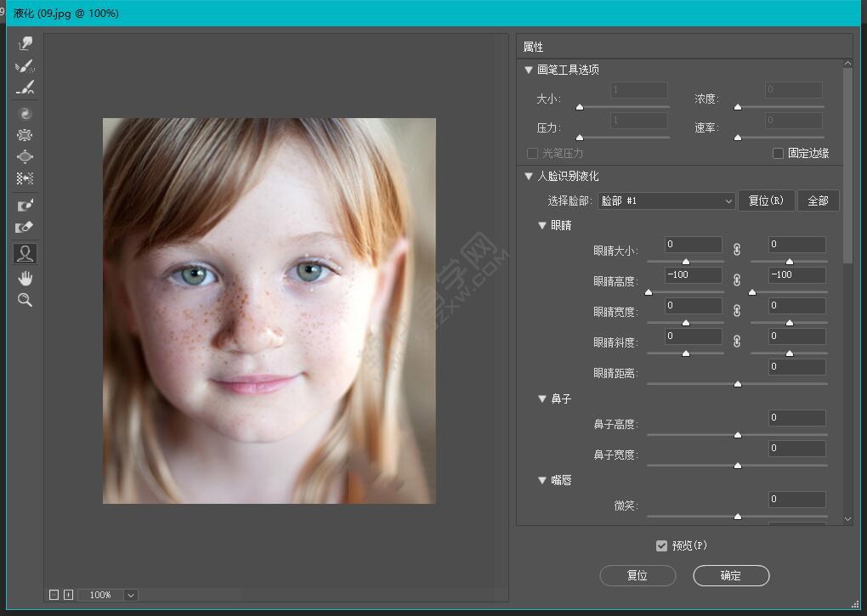Select the Hand tool

(x=25, y=278)
